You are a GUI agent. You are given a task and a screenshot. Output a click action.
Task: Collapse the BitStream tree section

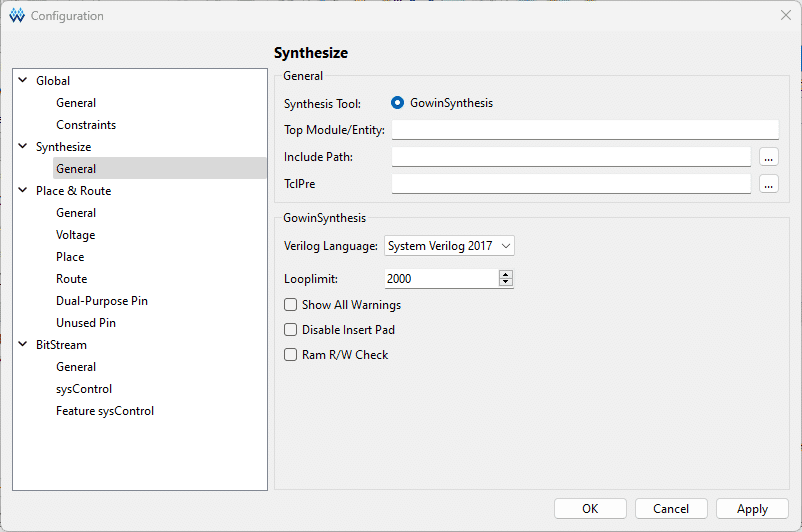click(22, 345)
